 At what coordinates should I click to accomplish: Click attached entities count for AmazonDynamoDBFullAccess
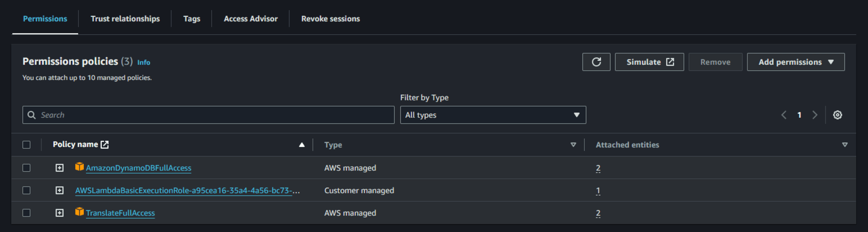pyautogui.click(x=598, y=168)
